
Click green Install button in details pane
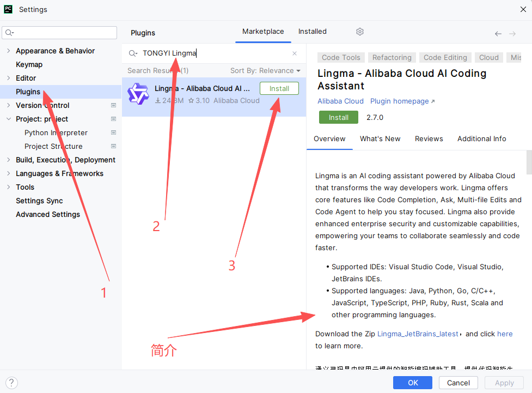tap(339, 117)
